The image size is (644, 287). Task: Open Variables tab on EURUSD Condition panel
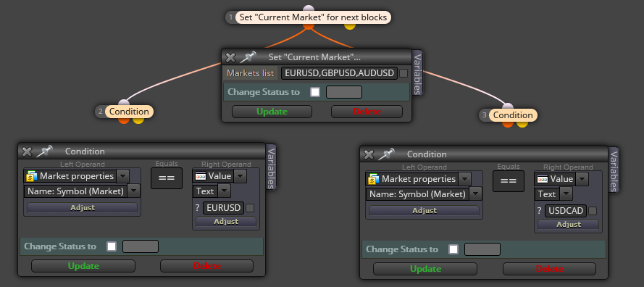point(272,167)
